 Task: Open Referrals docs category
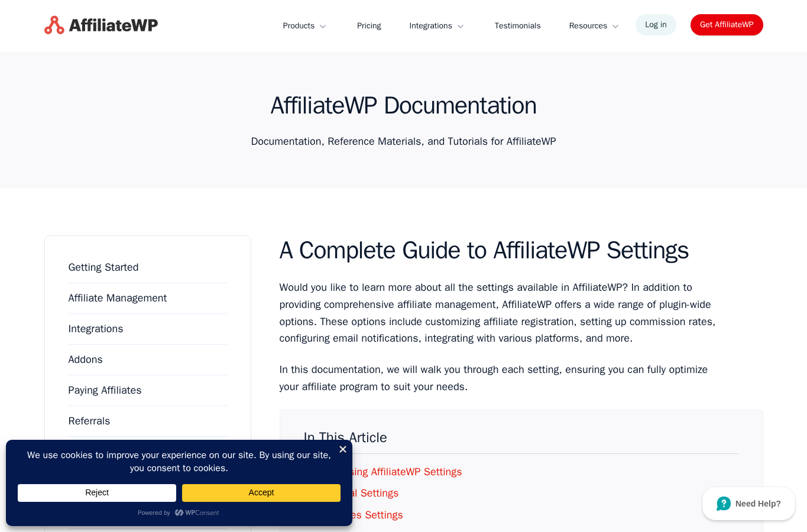[89, 421]
